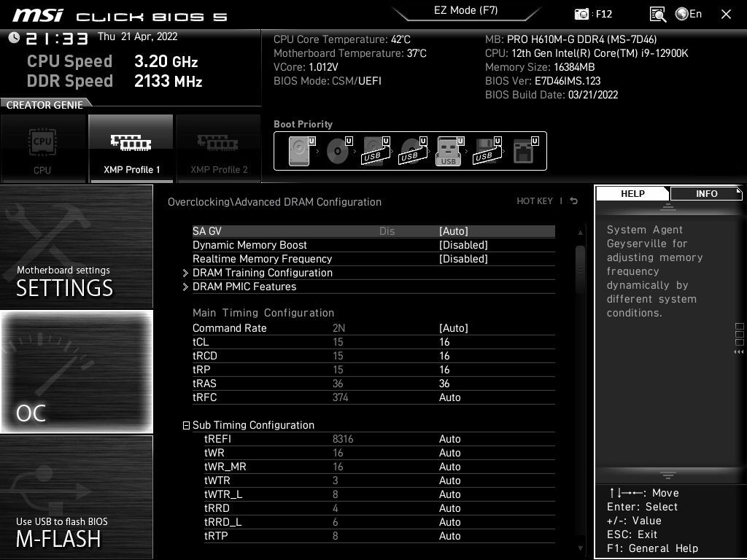Edit the tRAS value field

444,384
